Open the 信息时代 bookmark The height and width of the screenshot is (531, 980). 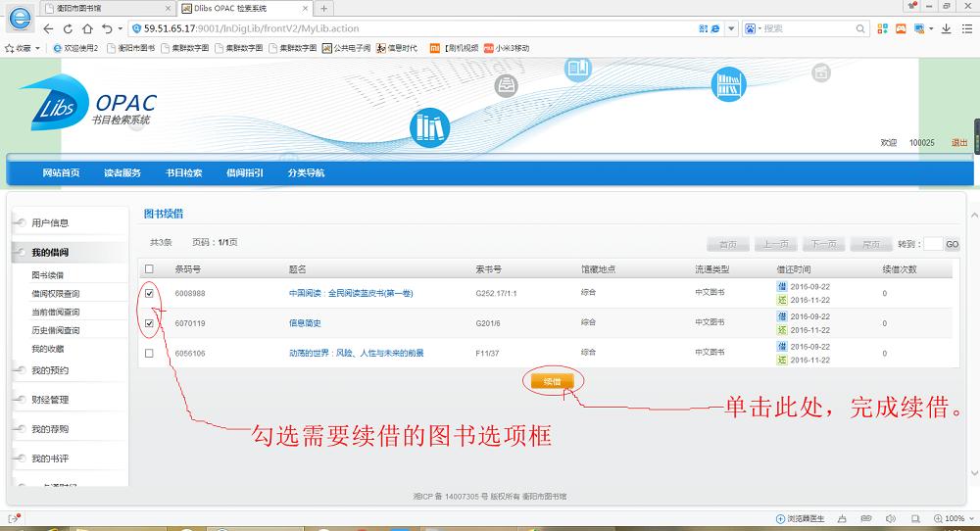396,48
